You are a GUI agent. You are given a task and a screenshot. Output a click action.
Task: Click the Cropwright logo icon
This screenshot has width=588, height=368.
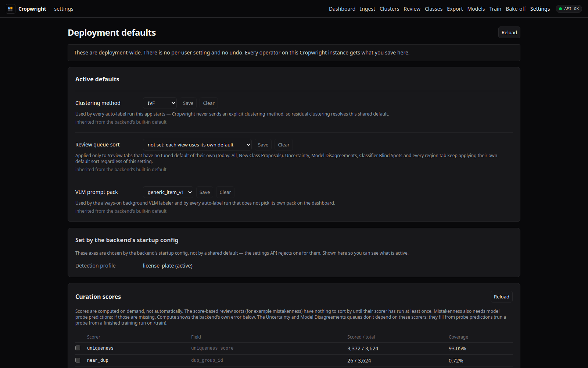[x=10, y=9]
